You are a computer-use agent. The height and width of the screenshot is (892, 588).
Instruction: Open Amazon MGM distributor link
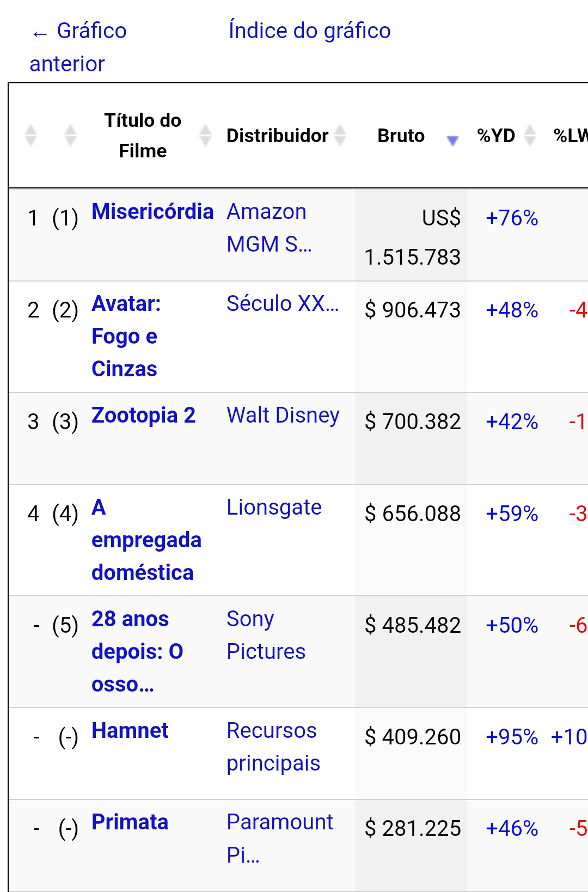coord(269,228)
